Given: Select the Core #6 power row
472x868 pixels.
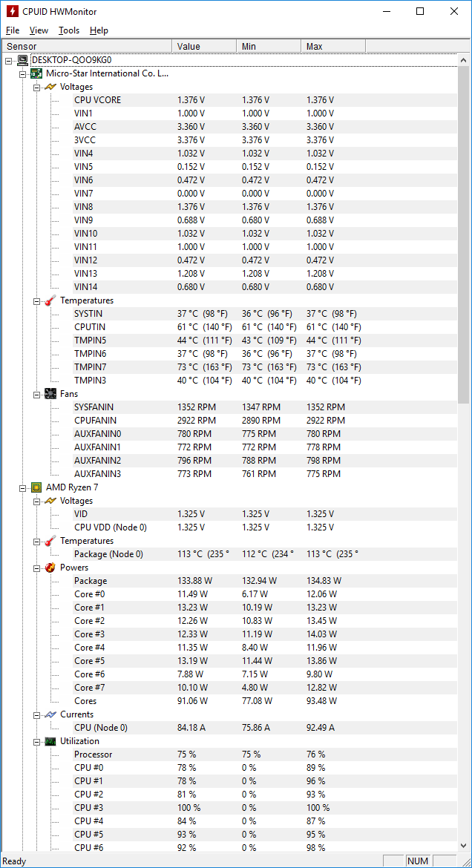Looking at the screenshot, I should (x=265, y=674).
